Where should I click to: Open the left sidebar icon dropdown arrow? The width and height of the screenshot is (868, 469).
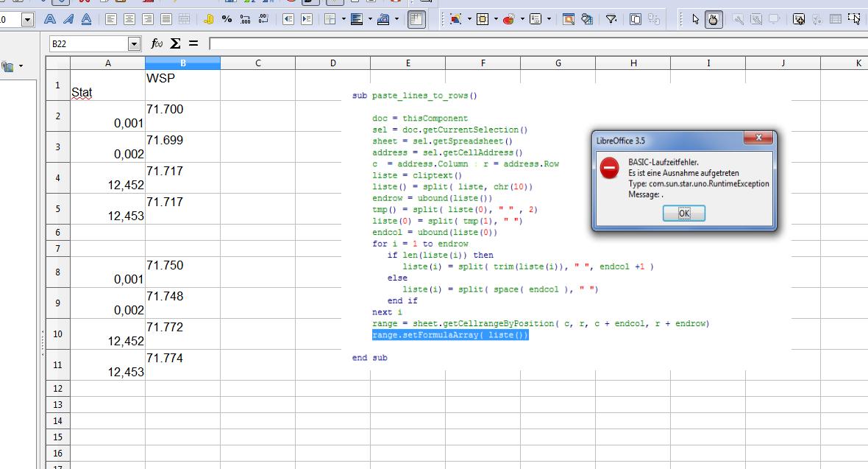[21, 66]
